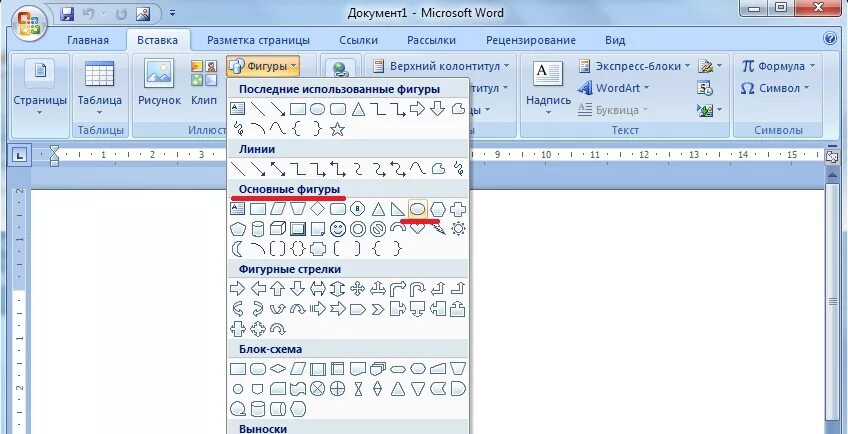Screen dimensions: 848x434
Task: Click the Текст group label
Action: click(625, 130)
